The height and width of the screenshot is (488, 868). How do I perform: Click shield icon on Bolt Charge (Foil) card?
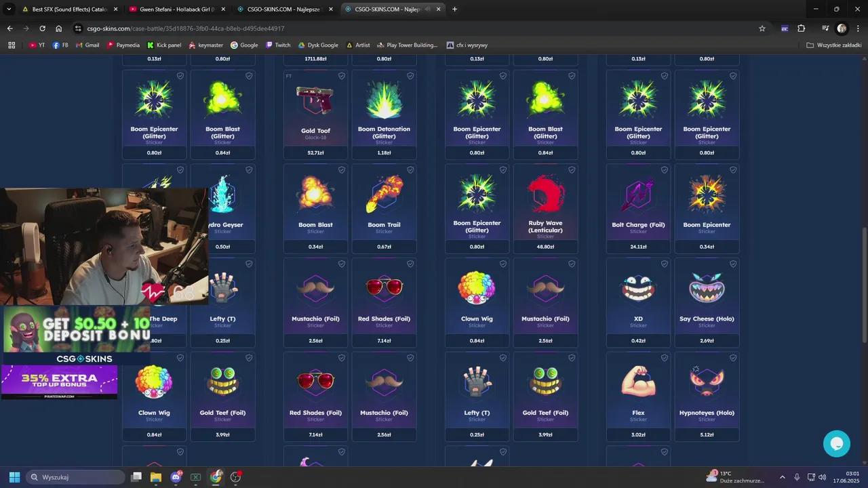coord(665,170)
